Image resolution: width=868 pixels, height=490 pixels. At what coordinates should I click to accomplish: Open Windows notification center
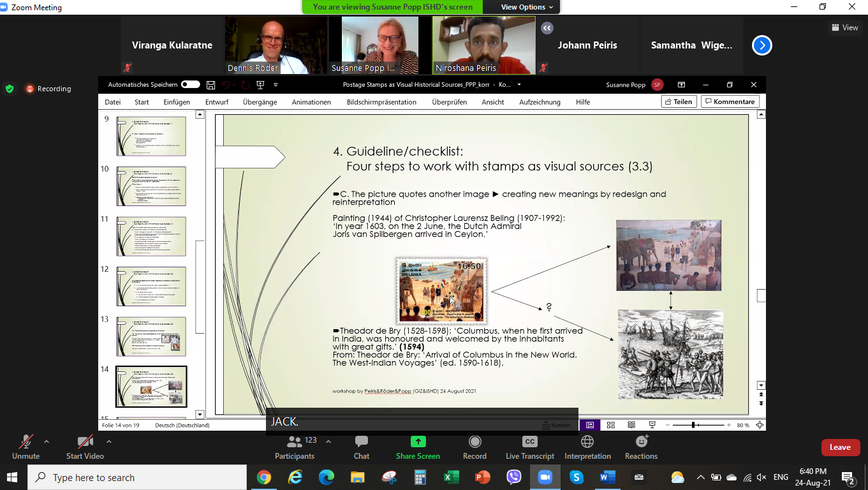848,477
